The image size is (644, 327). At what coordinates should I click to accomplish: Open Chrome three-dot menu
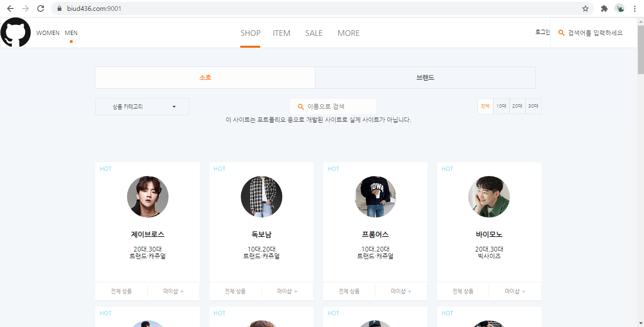(x=634, y=8)
